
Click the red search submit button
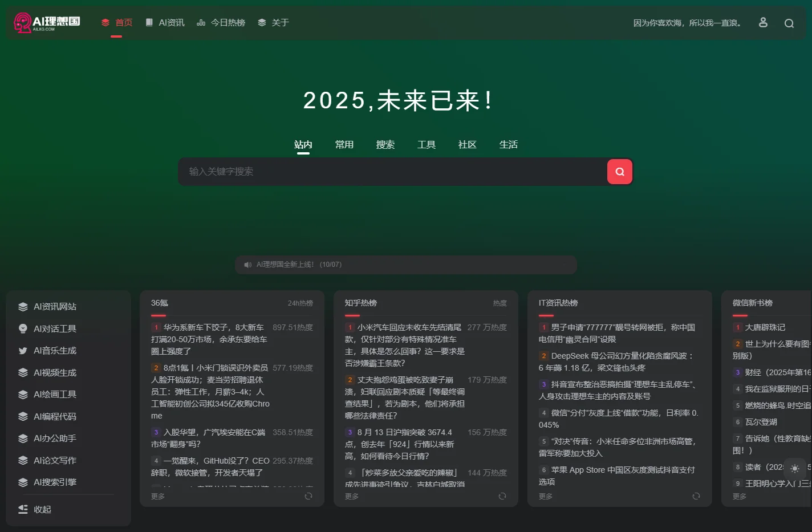coord(620,172)
